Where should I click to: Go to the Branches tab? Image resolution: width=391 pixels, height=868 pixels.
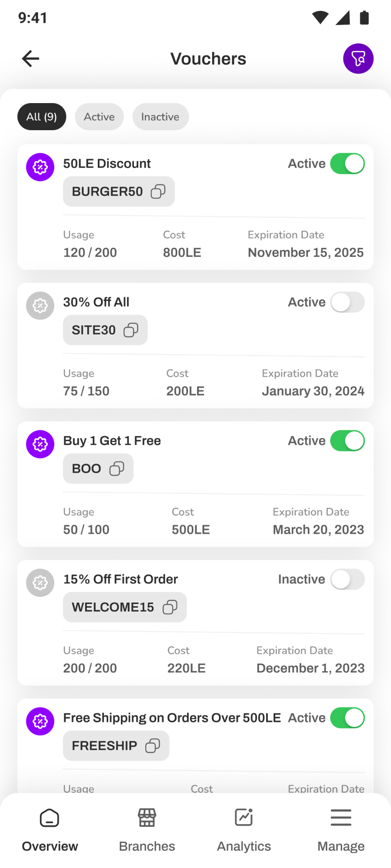click(x=147, y=831)
